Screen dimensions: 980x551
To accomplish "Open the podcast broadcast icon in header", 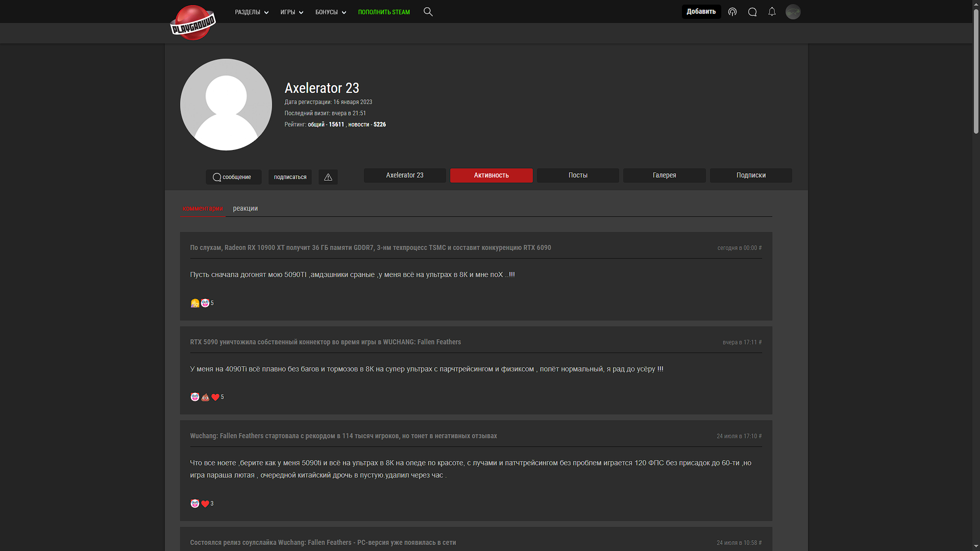I will point(732,12).
